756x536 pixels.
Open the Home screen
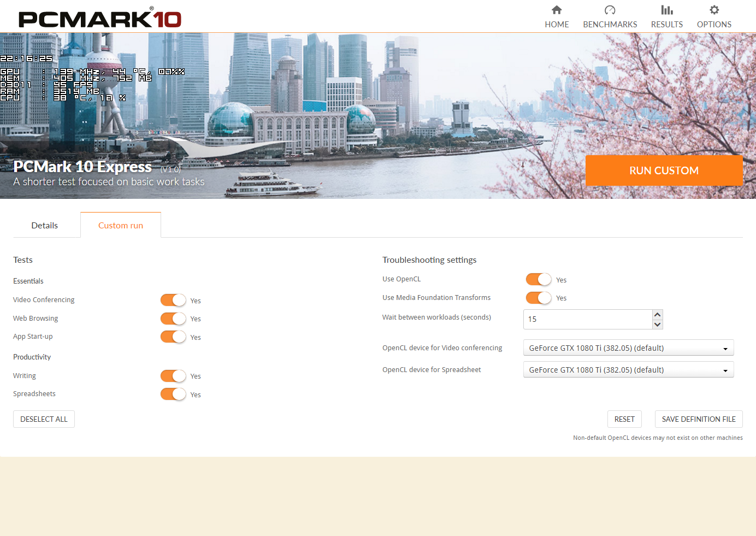point(557,16)
